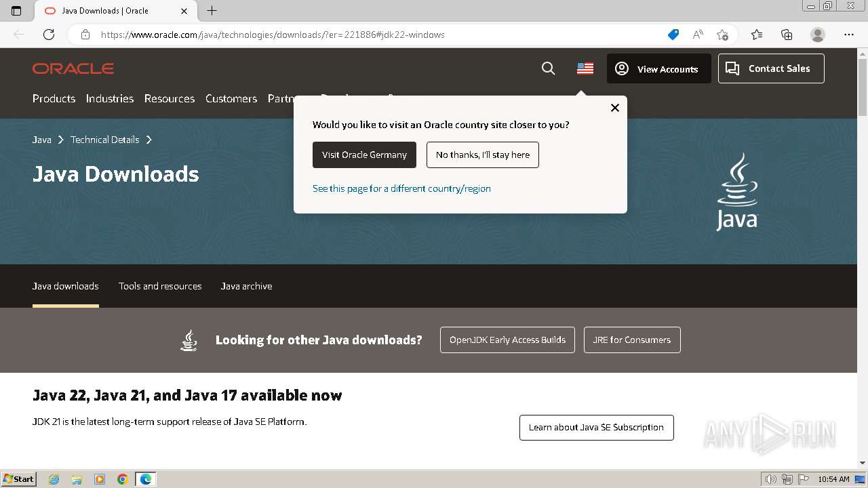Select the US flag country selector
This screenshot has height=488, width=868.
(585, 68)
